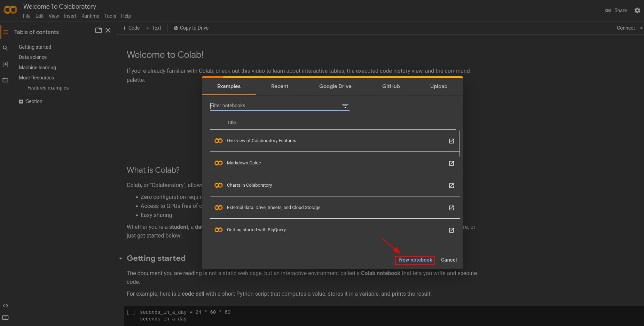Click the Connect button
Image resolution: width=644 pixels, height=326 pixels.
pyautogui.click(x=626, y=28)
